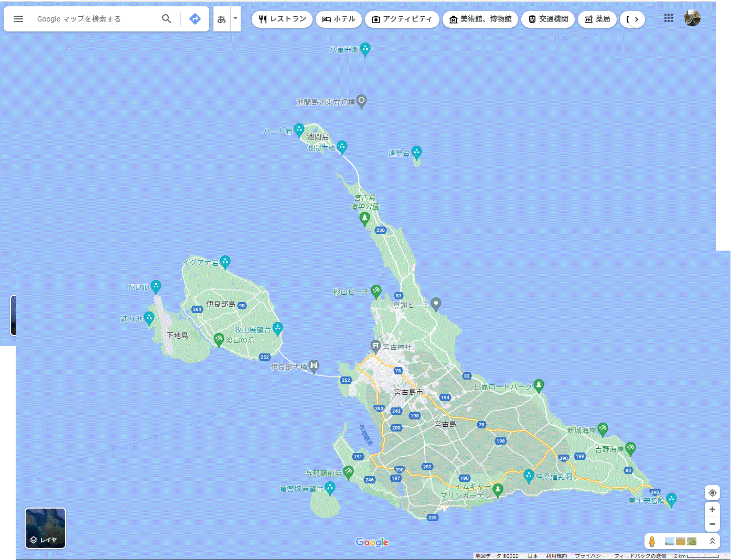Select the 渡口の浜 beach marker
This screenshot has height=560, width=731.
coord(219,340)
